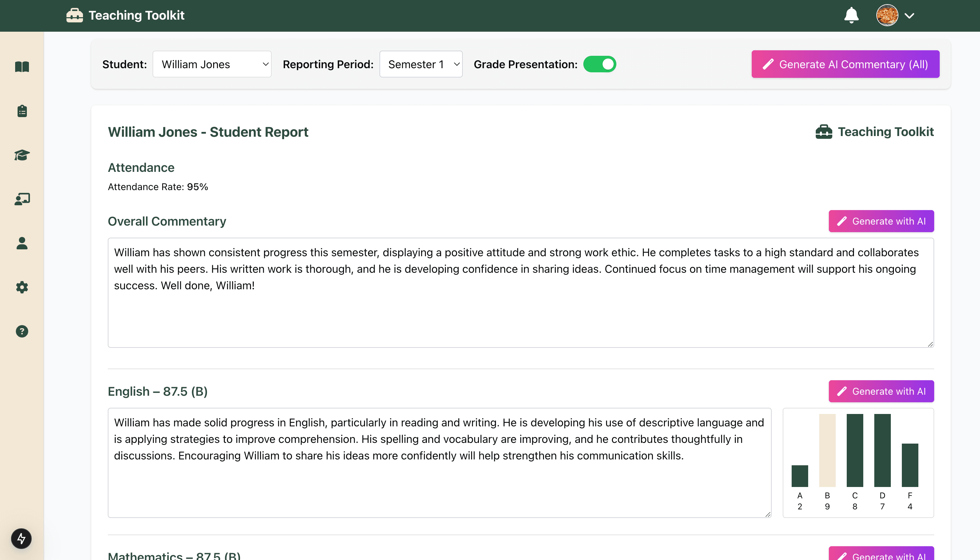Expand the account menu chevron next to avatar
The image size is (980, 560).
click(x=910, y=16)
